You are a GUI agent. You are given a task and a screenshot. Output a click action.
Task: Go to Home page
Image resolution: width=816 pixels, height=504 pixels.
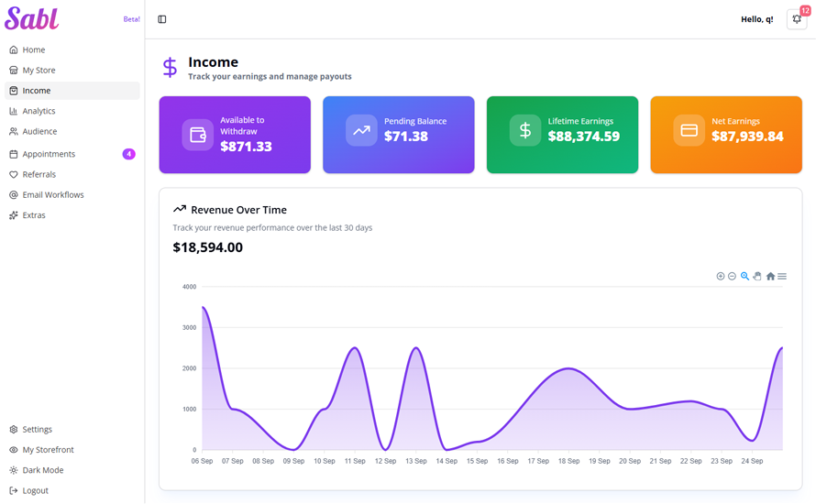pyautogui.click(x=34, y=49)
